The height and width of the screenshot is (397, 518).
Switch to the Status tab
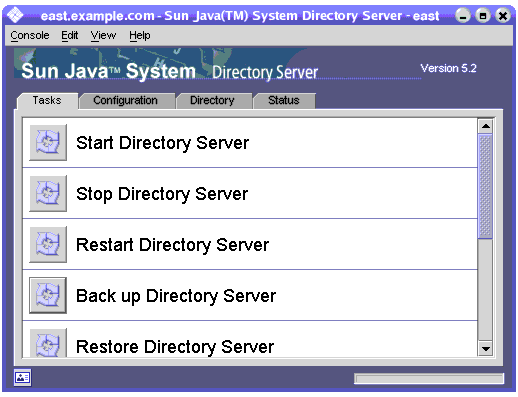click(284, 100)
